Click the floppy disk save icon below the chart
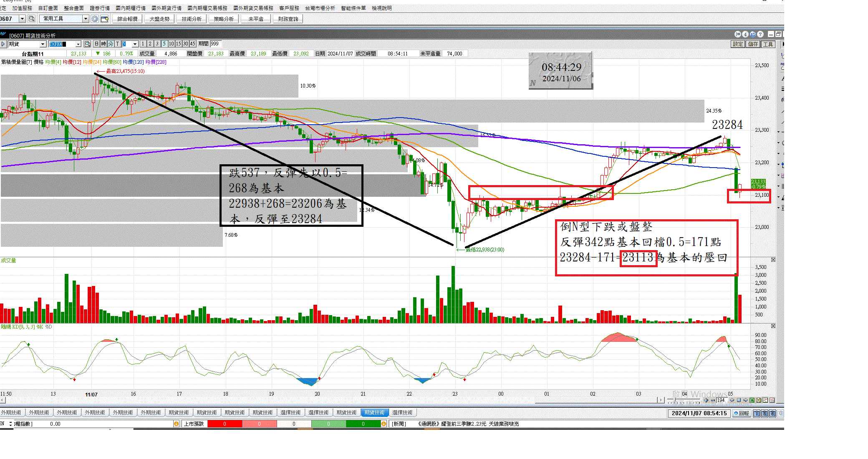This screenshot has width=868, height=459. 759,400
